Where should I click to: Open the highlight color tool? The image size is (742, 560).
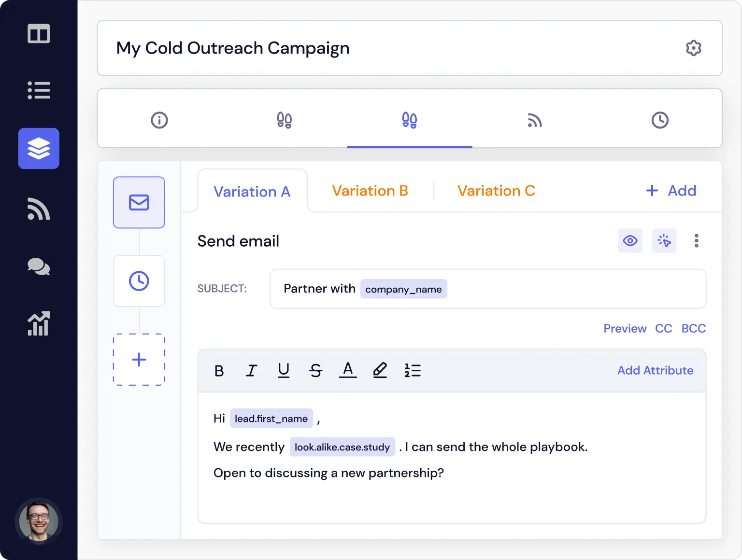coord(380,370)
